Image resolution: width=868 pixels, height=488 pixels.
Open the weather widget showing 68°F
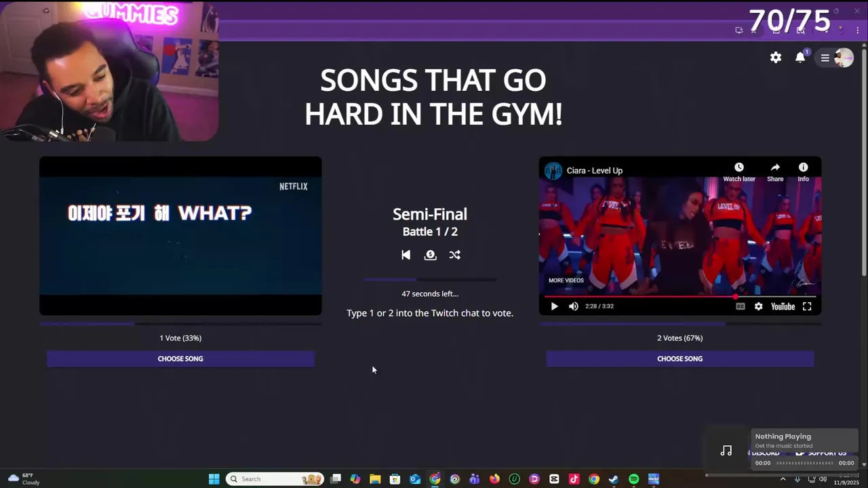pyautogui.click(x=23, y=479)
